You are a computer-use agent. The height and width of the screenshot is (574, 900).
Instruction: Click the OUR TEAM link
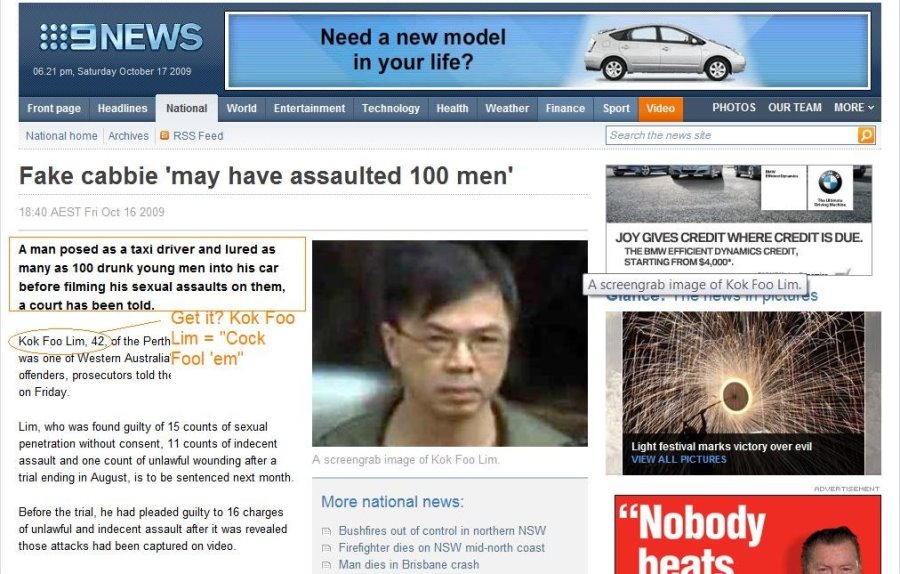794,107
